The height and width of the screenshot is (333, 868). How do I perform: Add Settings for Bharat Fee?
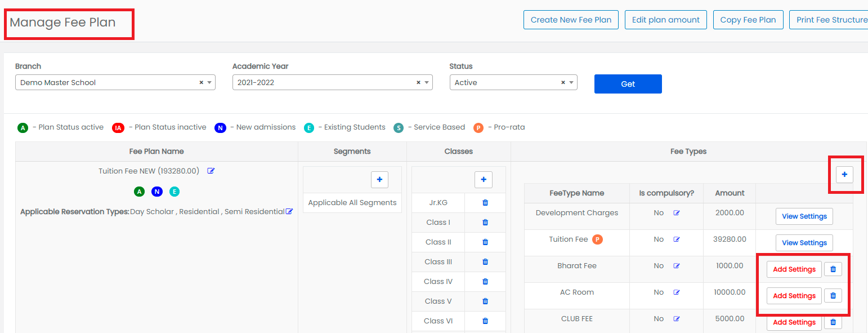[794, 269]
